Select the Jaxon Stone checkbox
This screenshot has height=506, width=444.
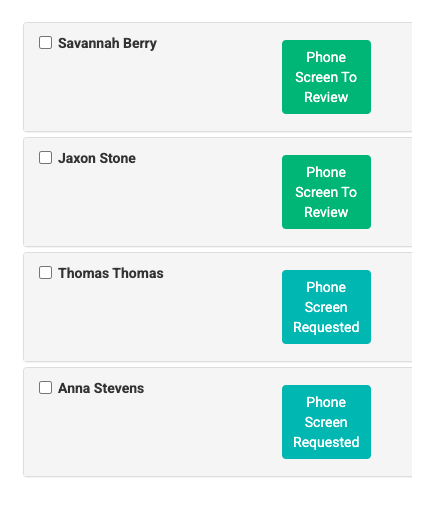point(45,158)
